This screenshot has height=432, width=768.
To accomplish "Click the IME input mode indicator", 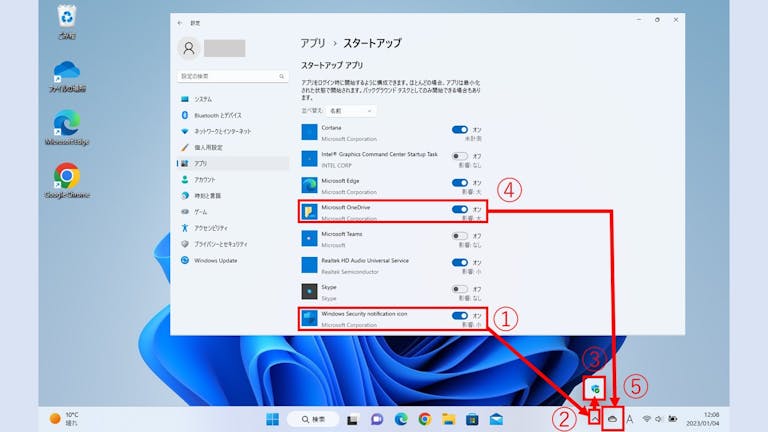I will pyautogui.click(x=630, y=419).
